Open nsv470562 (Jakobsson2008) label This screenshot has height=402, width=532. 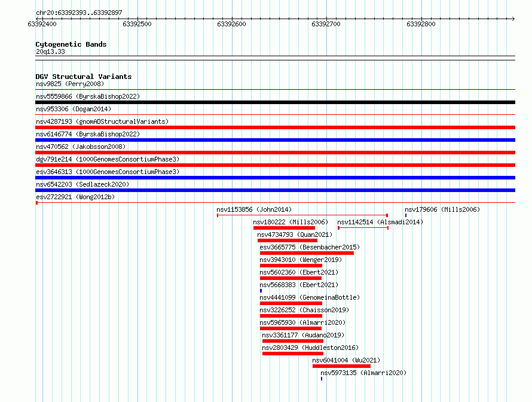pyautogui.click(x=81, y=147)
